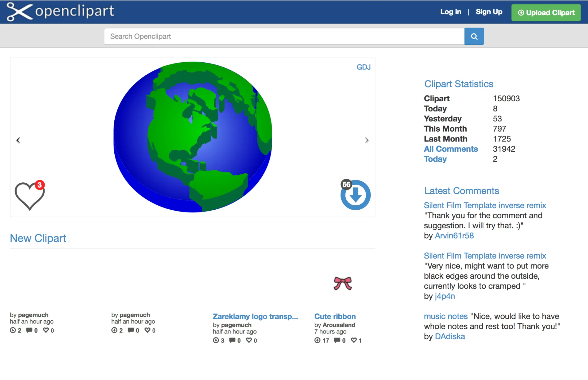This screenshot has width=588, height=380.
Task: Open the GDJ artist profile
Action: click(x=363, y=67)
